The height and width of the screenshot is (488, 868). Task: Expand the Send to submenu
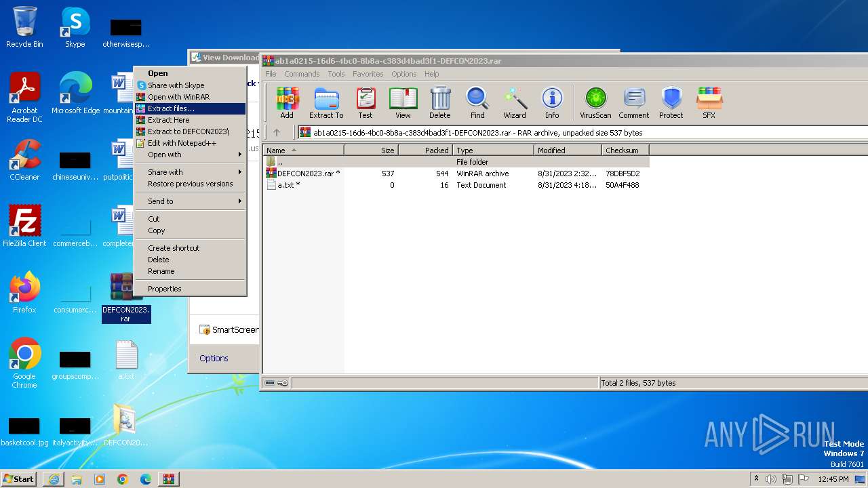[x=190, y=201]
